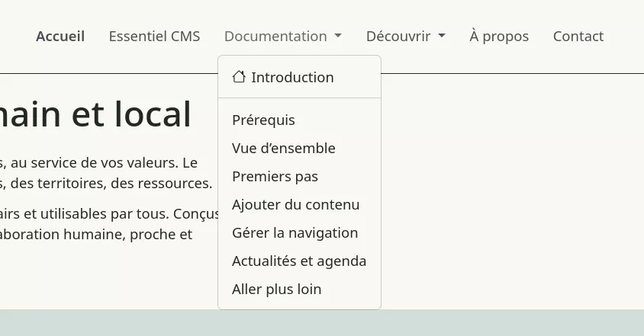Viewport: 644px width, 336px height.
Task: Choose Gérer la navigation item
Action: pyautogui.click(x=299, y=232)
